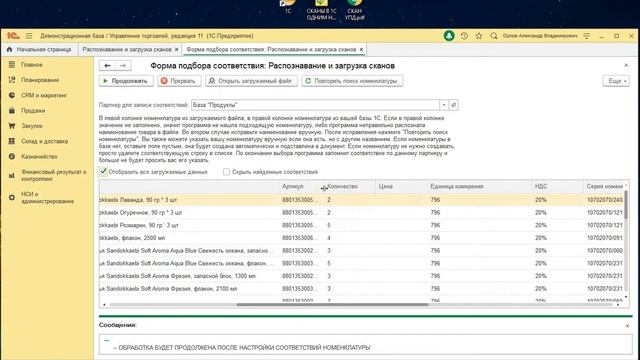
Task: Click the 1С logo in the title bar
Action: pyautogui.click(x=13, y=36)
